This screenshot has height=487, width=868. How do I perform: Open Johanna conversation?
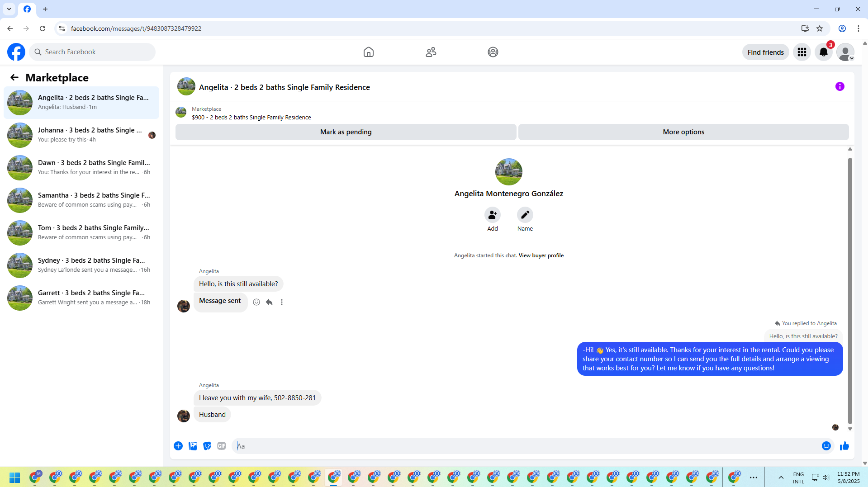[81, 135]
